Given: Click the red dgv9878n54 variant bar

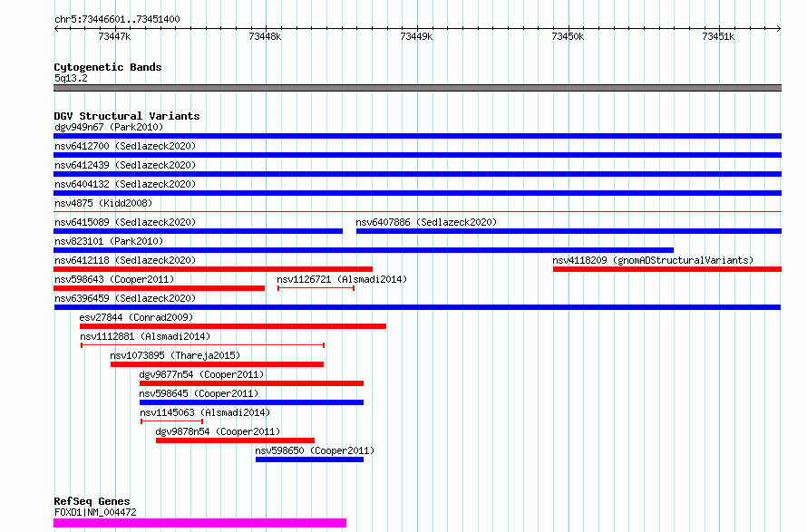Looking at the screenshot, I should (235, 440).
